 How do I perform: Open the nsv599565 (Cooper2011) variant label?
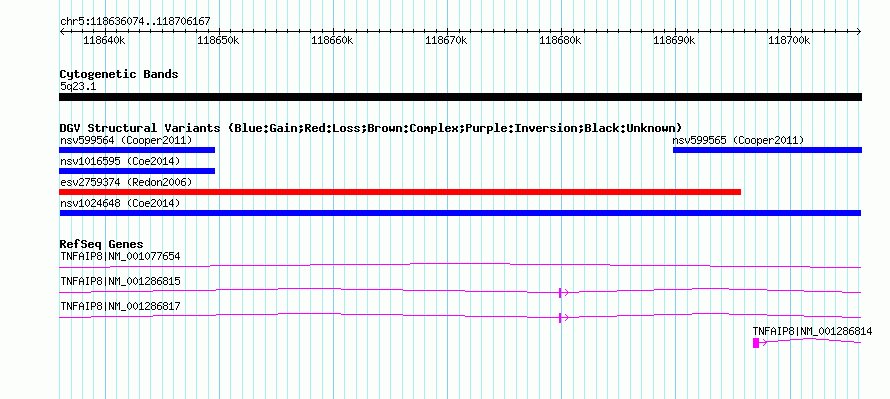[x=738, y=140]
